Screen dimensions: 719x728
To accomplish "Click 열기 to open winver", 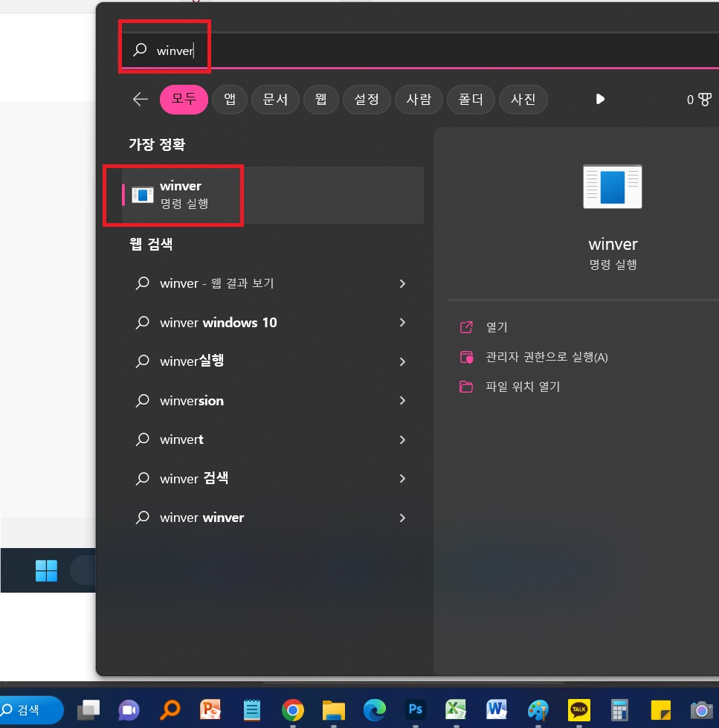I will 496,327.
